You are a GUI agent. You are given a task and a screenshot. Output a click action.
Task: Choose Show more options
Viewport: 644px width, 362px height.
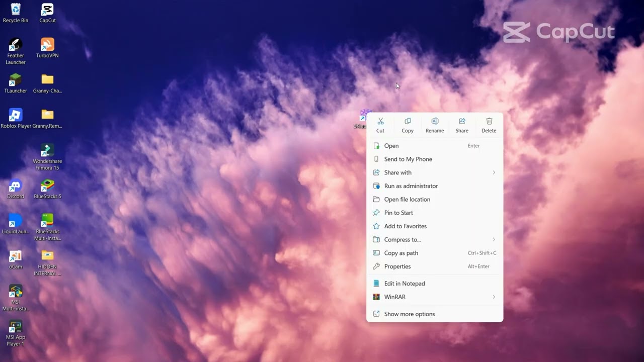tap(435, 314)
